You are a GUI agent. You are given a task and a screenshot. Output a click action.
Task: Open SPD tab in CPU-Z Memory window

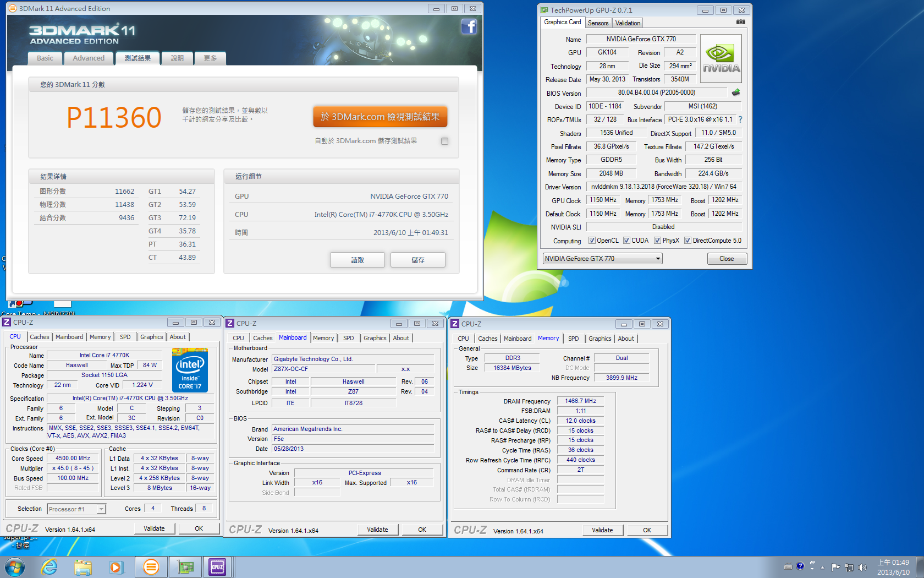coord(574,339)
